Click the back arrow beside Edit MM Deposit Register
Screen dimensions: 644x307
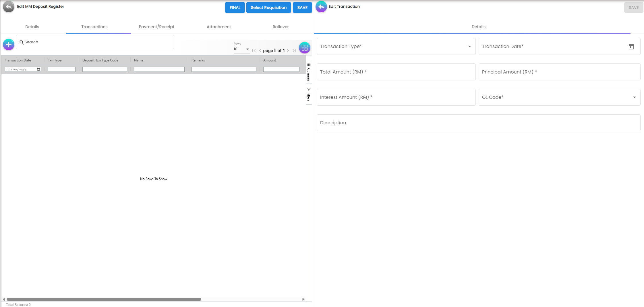pos(9,7)
